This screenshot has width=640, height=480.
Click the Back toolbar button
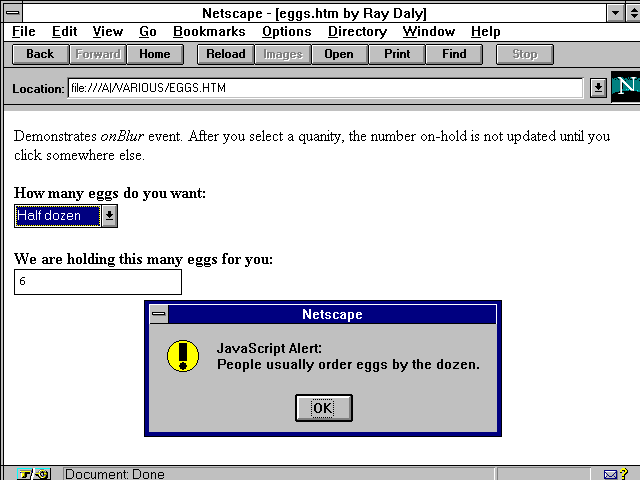pyautogui.click(x=40, y=54)
